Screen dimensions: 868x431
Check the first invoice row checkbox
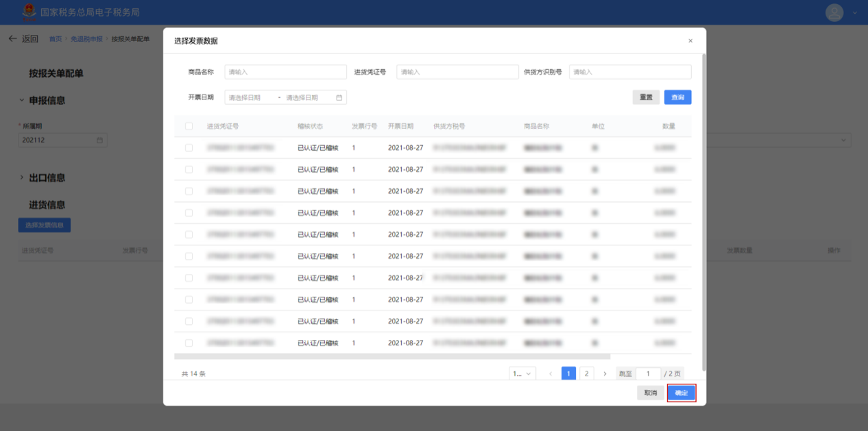(x=189, y=148)
